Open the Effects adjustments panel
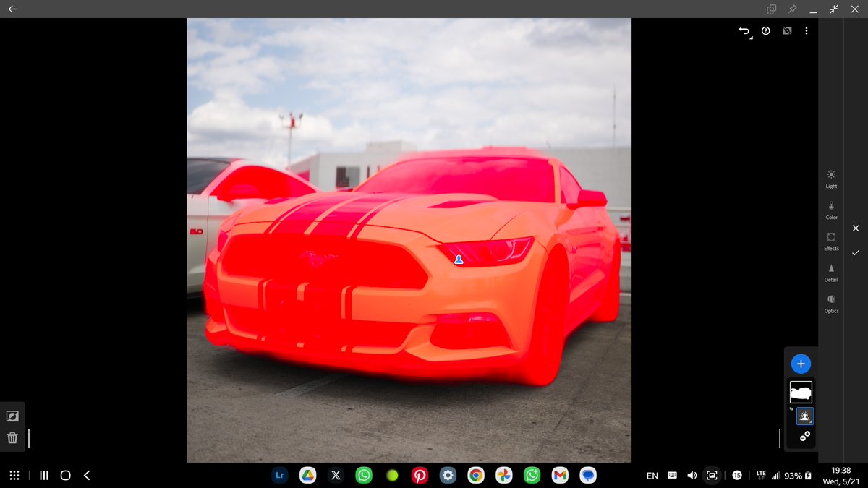 pos(831,241)
